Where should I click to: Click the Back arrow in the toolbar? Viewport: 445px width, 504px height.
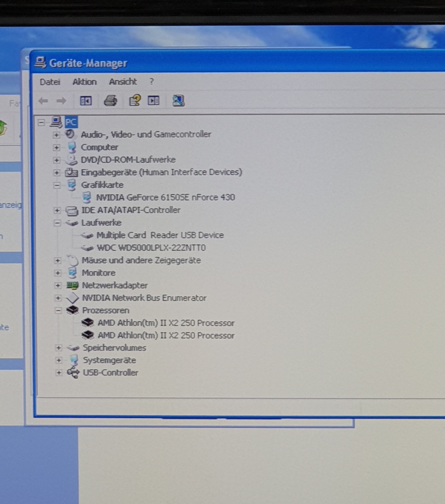tap(43, 101)
